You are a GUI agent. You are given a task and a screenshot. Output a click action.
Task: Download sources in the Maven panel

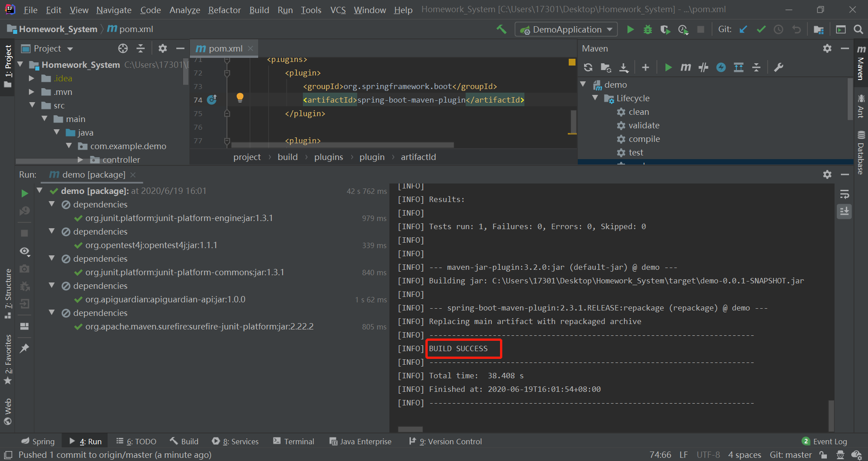point(624,67)
